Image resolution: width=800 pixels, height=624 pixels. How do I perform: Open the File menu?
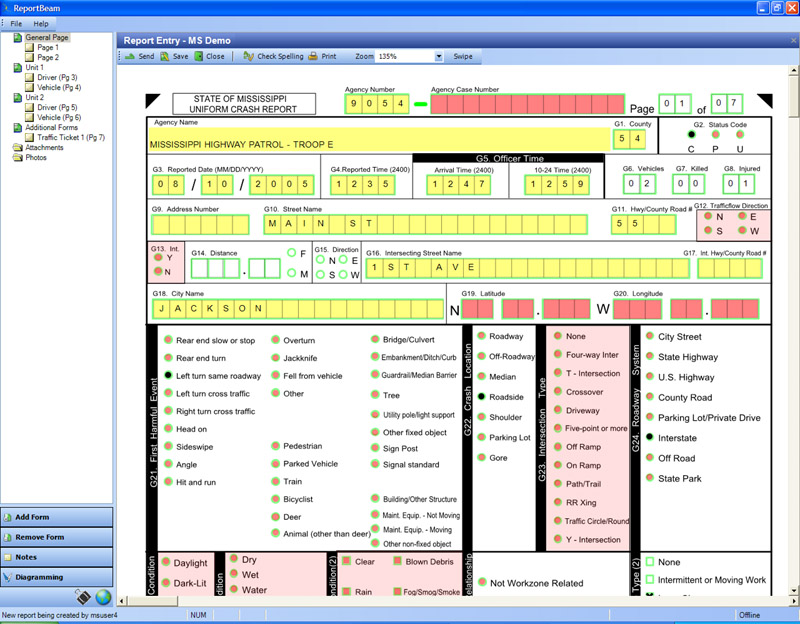point(16,23)
